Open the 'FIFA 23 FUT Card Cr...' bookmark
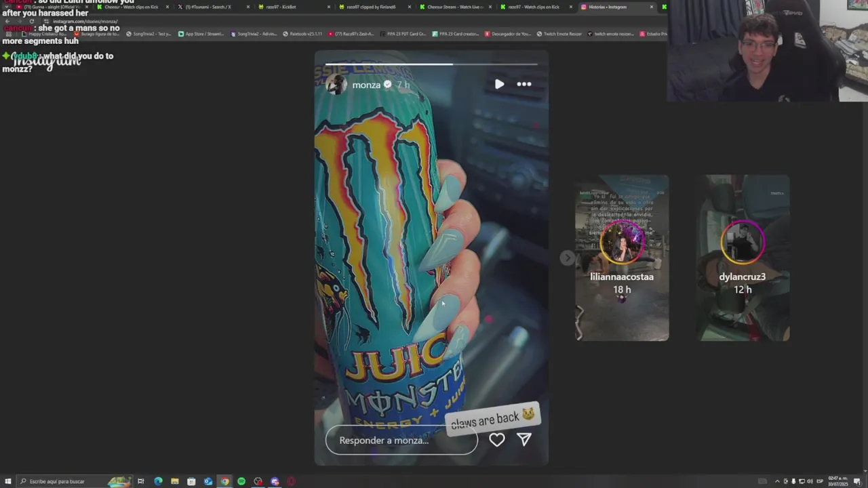The height and width of the screenshot is (488, 868). [403, 34]
